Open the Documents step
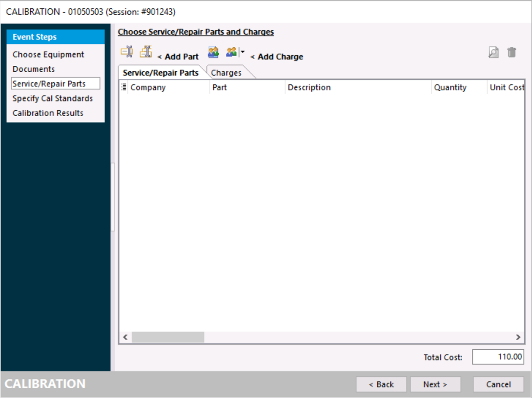The image size is (532, 398). 34,69
